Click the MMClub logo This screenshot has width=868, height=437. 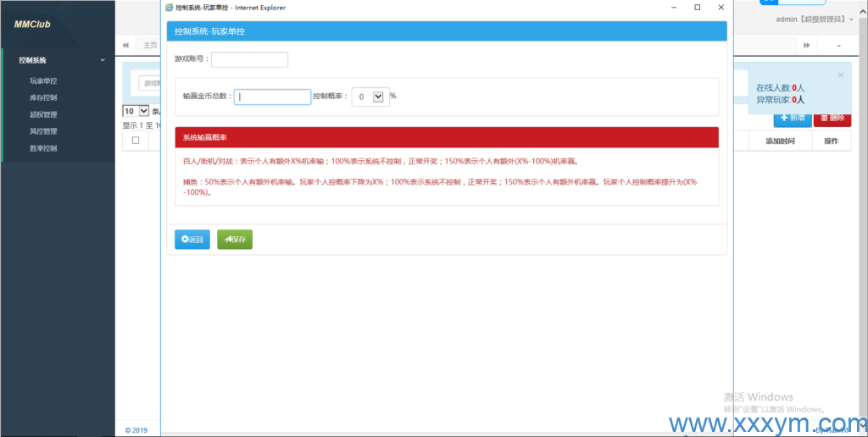pyautogui.click(x=32, y=25)
